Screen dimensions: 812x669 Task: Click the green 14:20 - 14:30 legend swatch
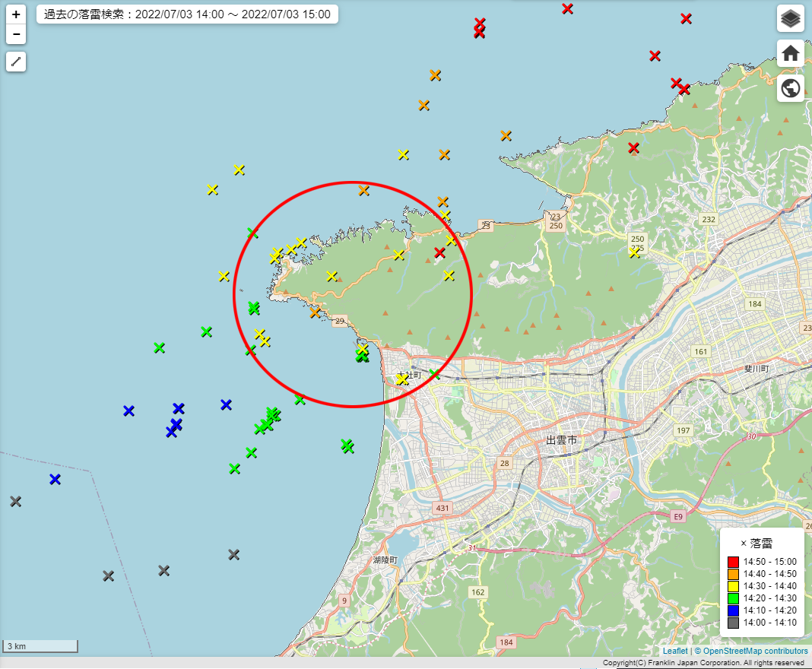pos(733,598)
